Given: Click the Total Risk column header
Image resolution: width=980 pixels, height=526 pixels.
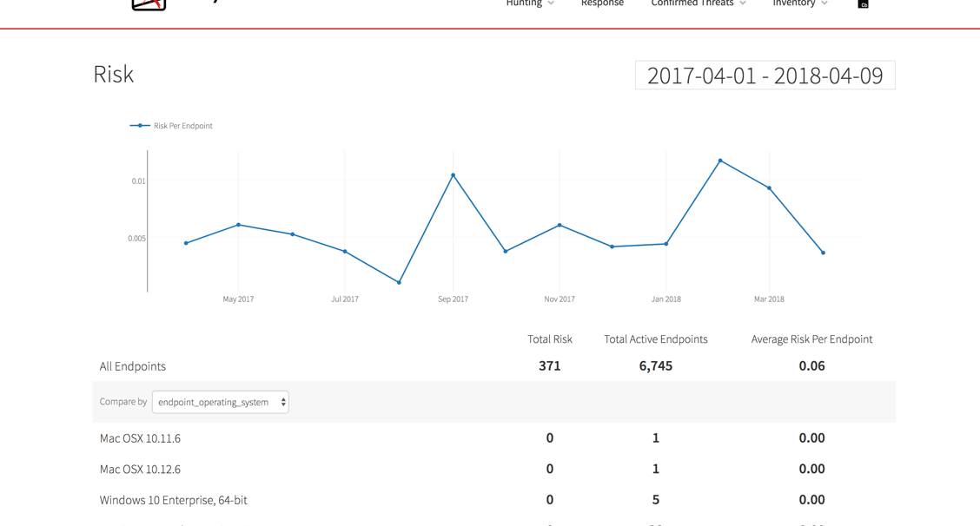Looking at the screenshot, I should (x=549, y=339).
